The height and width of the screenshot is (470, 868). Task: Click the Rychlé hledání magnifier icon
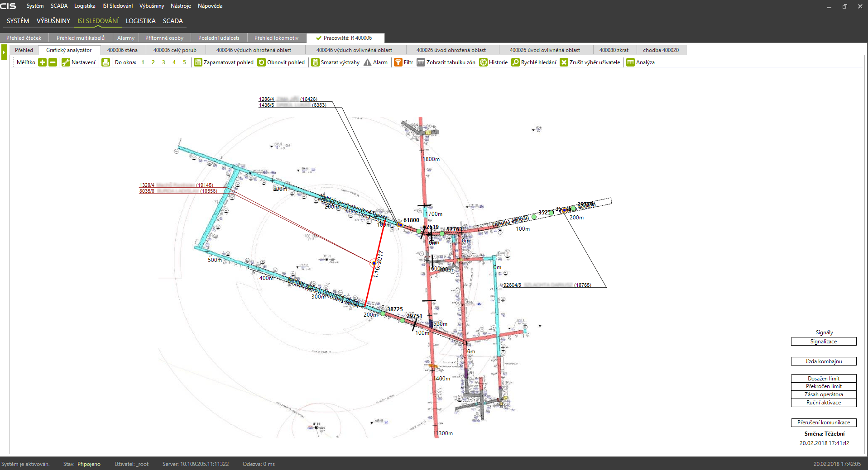coord(515,62)
